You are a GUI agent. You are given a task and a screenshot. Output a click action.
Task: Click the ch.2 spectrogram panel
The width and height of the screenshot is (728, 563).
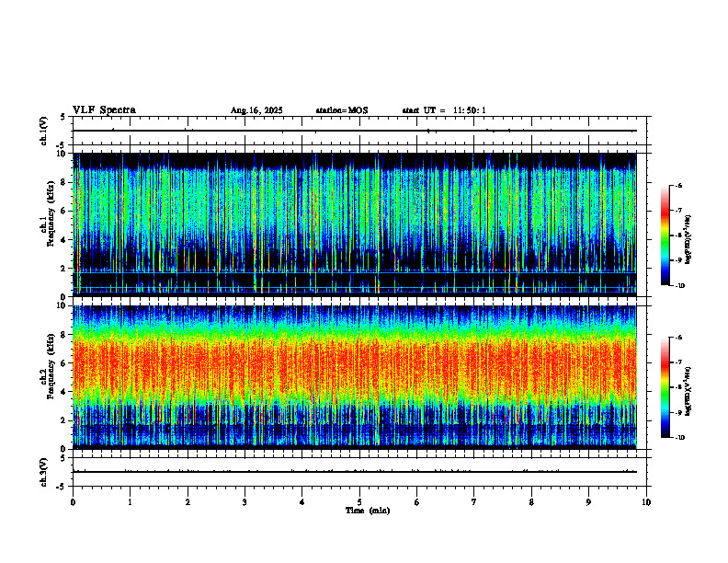pos(355,377)
